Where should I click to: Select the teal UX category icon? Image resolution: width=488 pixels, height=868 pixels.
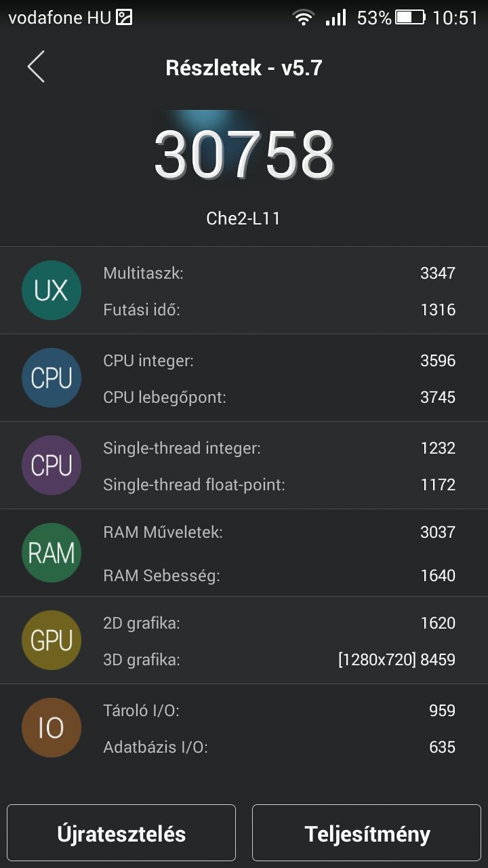(x=52, y=291)
